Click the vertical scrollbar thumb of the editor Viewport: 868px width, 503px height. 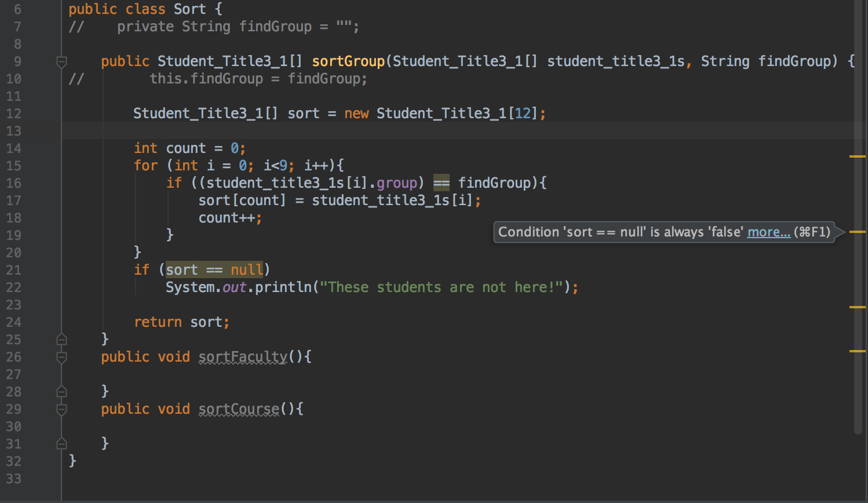coord(858,217)
